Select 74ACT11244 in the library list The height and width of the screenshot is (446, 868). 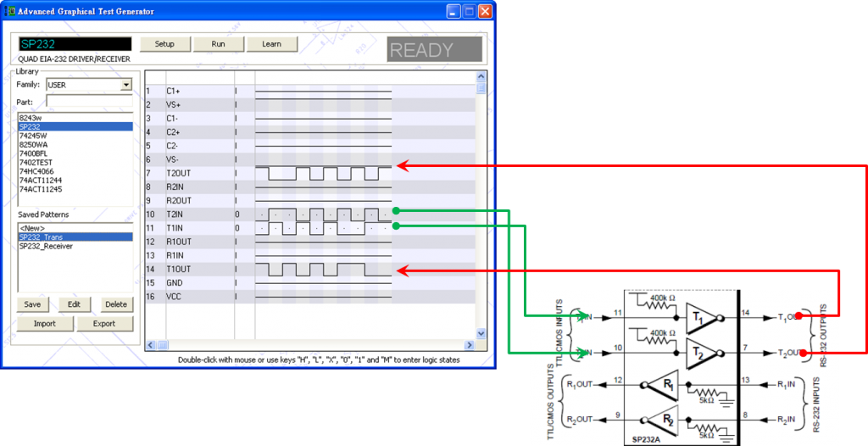click(x=75, y=180)
